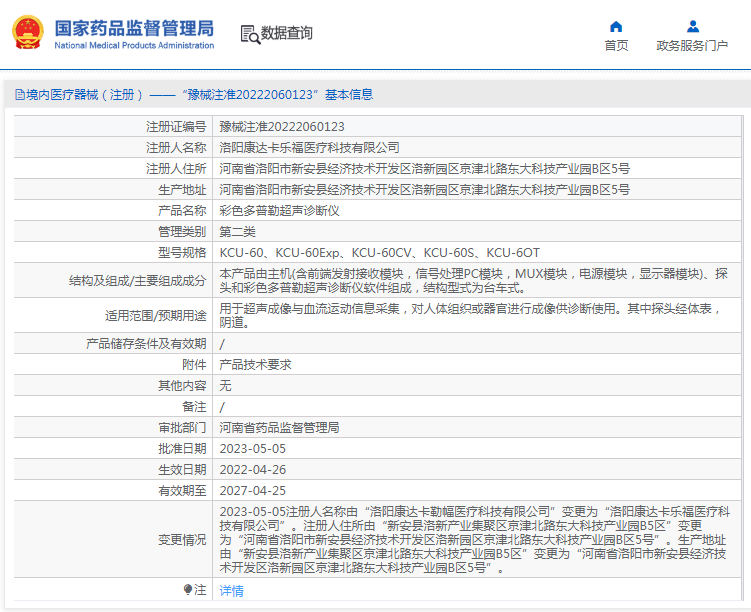The image size is (751, 612).
Task: Click the panel heading 境内医疗器械（注册）基本信息
Action: click(194, 95)
